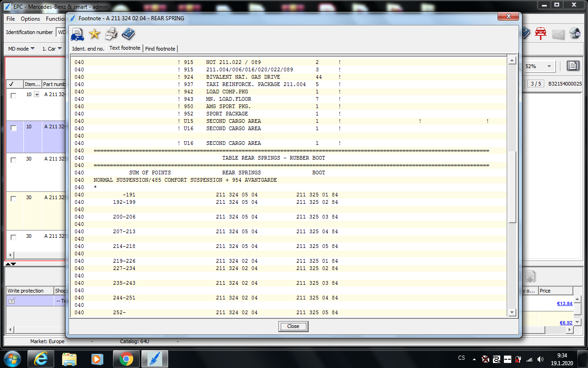Switch to the Find footnote tab

[x=160, y=48]
